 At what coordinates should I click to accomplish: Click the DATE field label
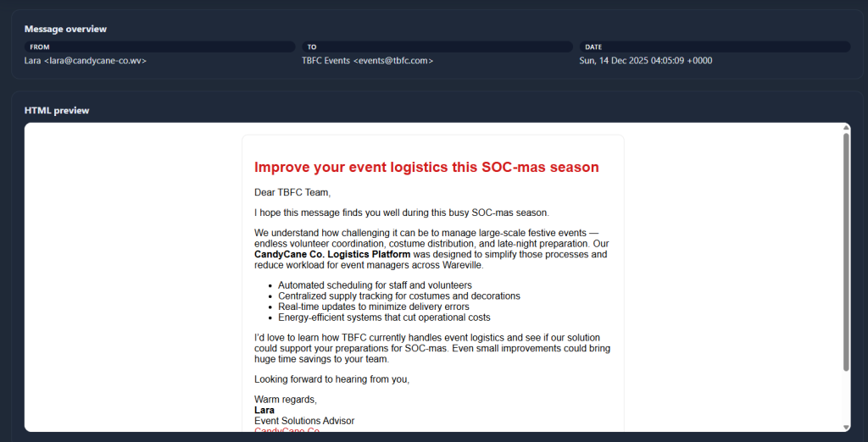593,47
